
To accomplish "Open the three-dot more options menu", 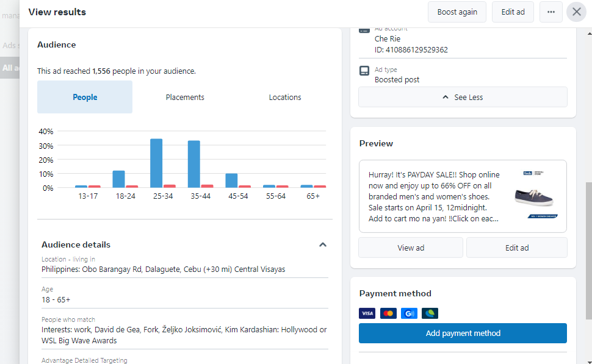I will [x=551, y=12].
